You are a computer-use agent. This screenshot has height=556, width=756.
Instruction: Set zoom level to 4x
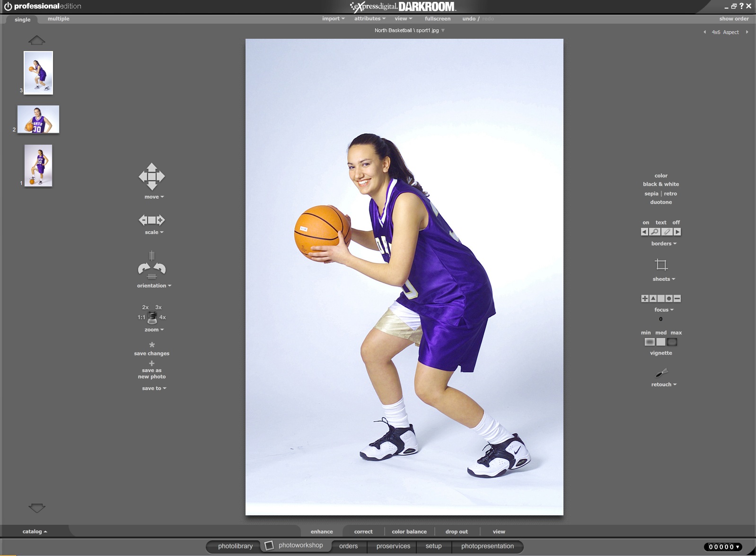[x=162, y=317]
